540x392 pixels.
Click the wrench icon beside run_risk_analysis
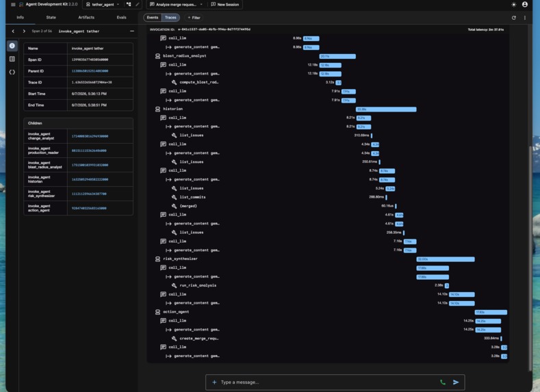[x=175, y=285]
